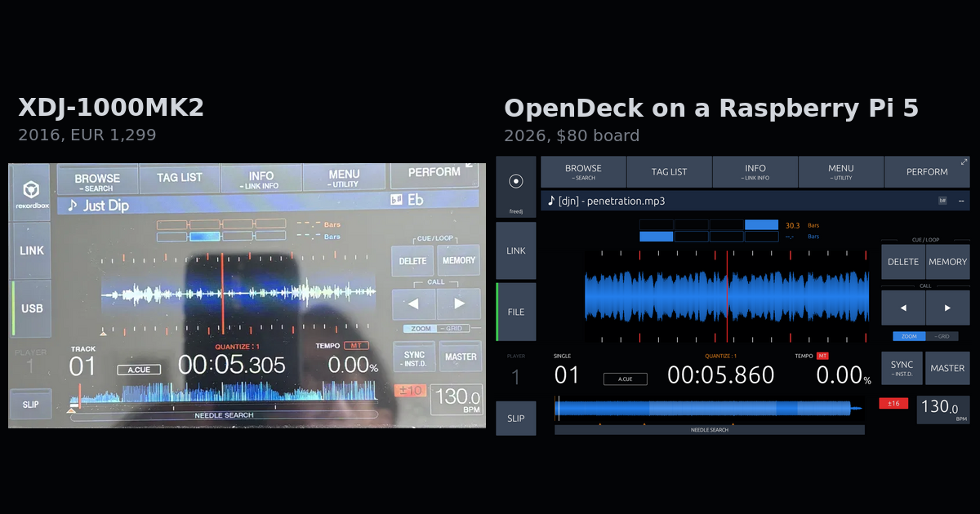980x514 pixels.
Task: Switch to ZOOM mode on XDJ-1000MK2
Action: [421, 329]
